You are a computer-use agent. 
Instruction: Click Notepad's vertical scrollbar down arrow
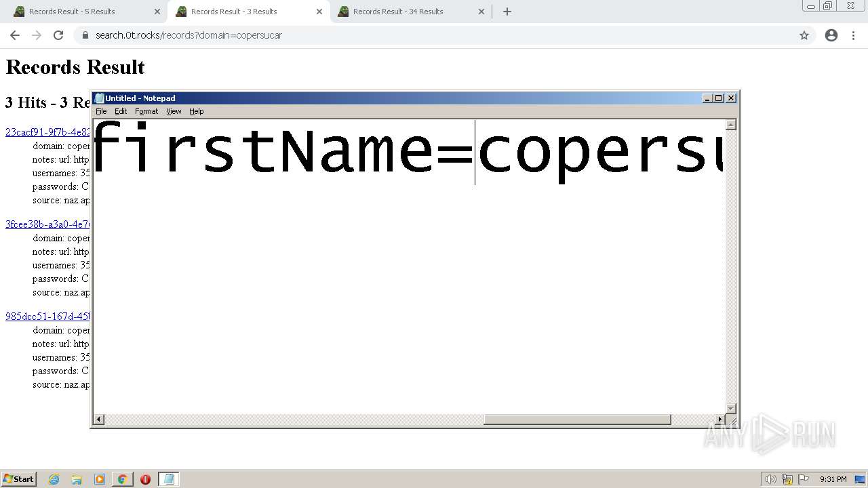pos(731,408)
